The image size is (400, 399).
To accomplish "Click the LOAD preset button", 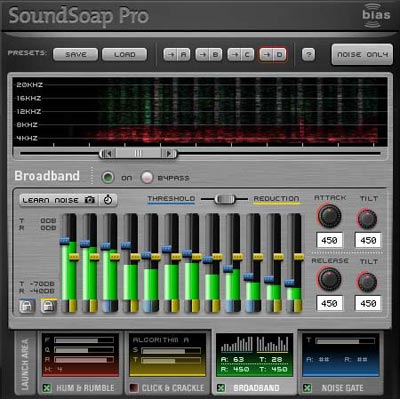I will (x=124, y=55).
